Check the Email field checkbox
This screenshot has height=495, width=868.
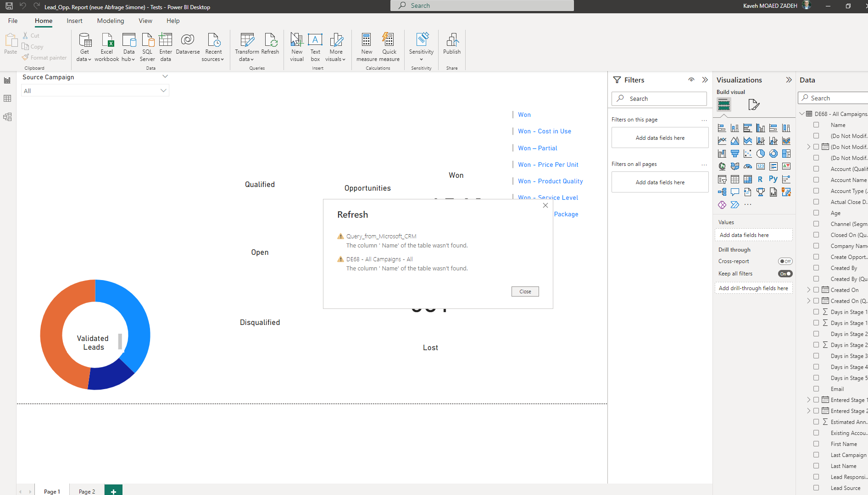(816, 389)
